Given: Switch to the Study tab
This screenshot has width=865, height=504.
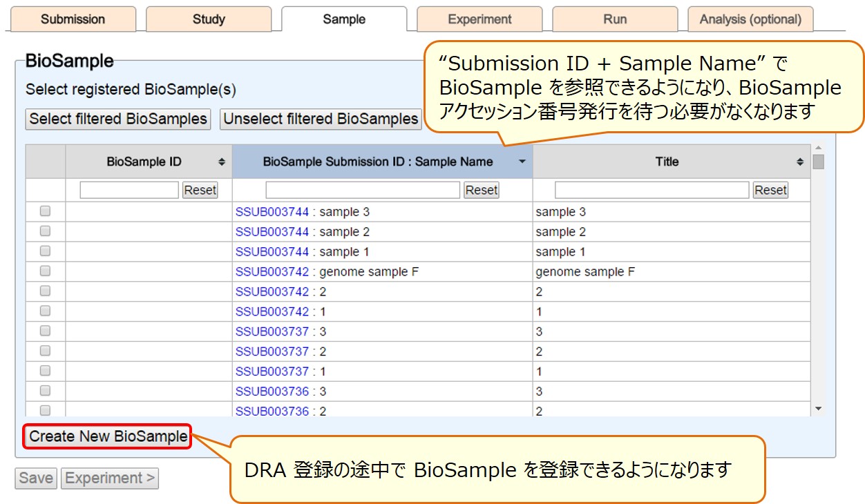Looking at the screenshot, I should pos(209,19).
